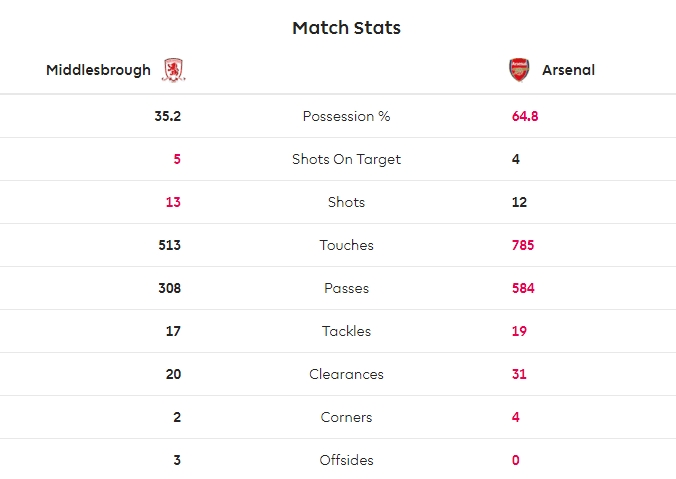This screenshot has height=479, width=676.
Task: Click Arsenal's 31 clearances value
Action: [519, 374]
